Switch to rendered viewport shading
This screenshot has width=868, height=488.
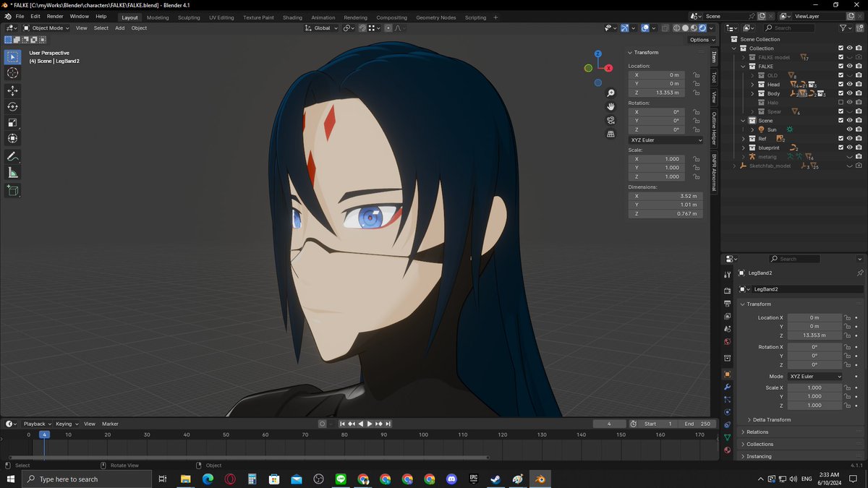[x=702, y=28]
